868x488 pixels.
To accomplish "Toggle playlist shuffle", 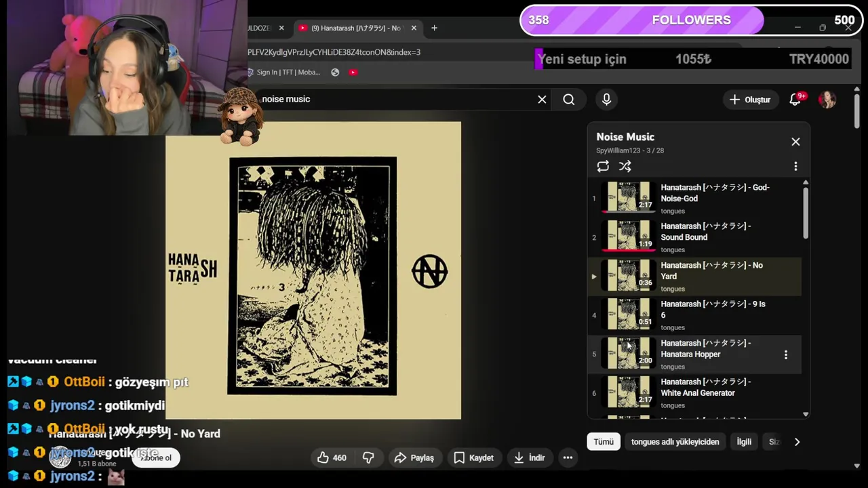I will [625, 166].
